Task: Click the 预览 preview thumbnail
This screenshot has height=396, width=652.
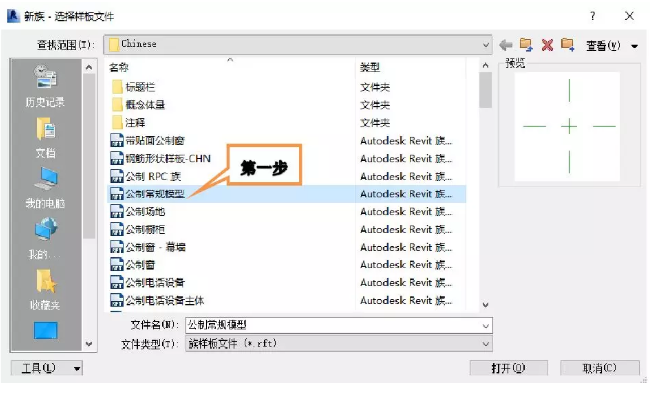Action: click(x=567, y=126)
